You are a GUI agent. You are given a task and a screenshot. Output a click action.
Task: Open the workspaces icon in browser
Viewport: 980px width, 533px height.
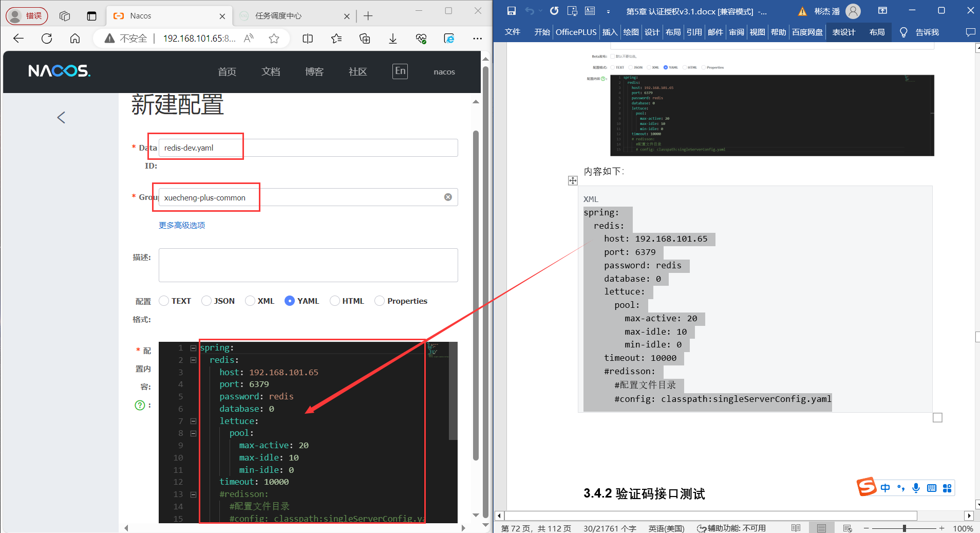(x=65, y=16)
